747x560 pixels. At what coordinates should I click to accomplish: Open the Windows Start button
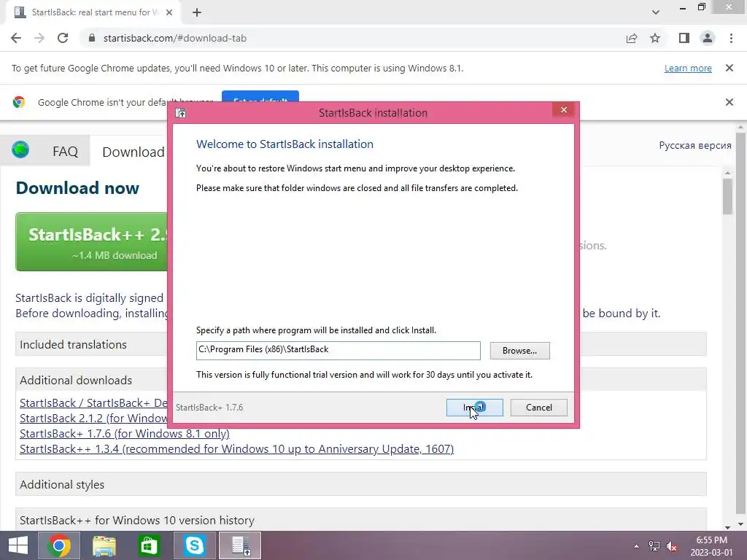pyautogui.click(x=18, y=545)
